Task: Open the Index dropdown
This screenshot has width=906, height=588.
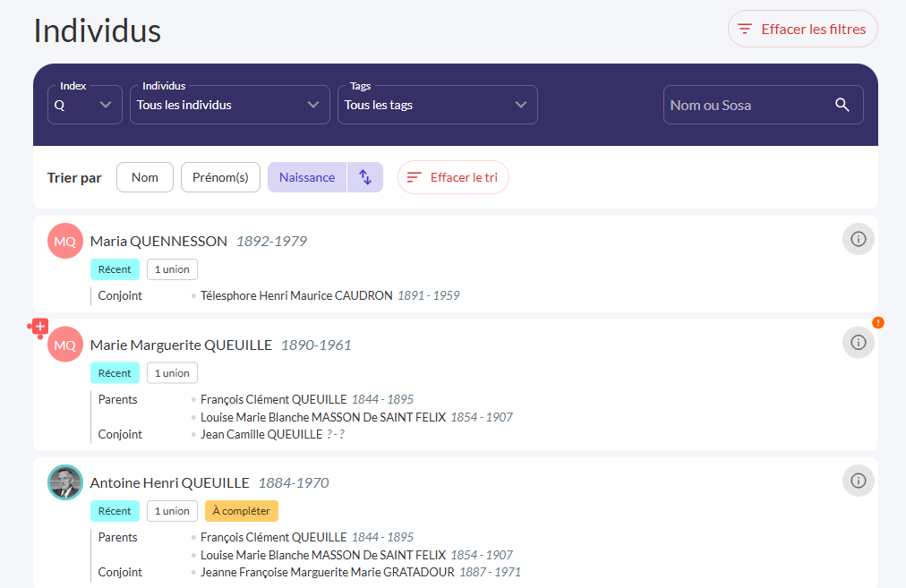Action: click(84, 105)
